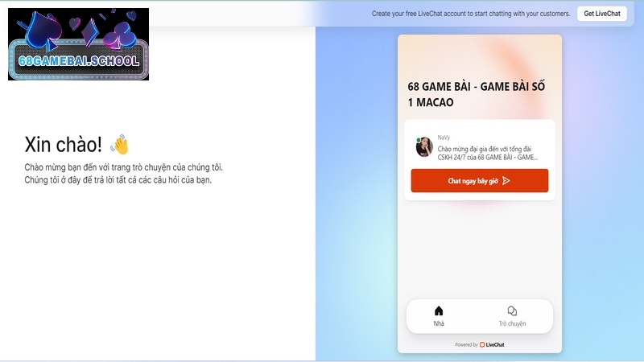Click the home icon in the bottom navigation
Screen dimensions: 644x362
(439, 311)
